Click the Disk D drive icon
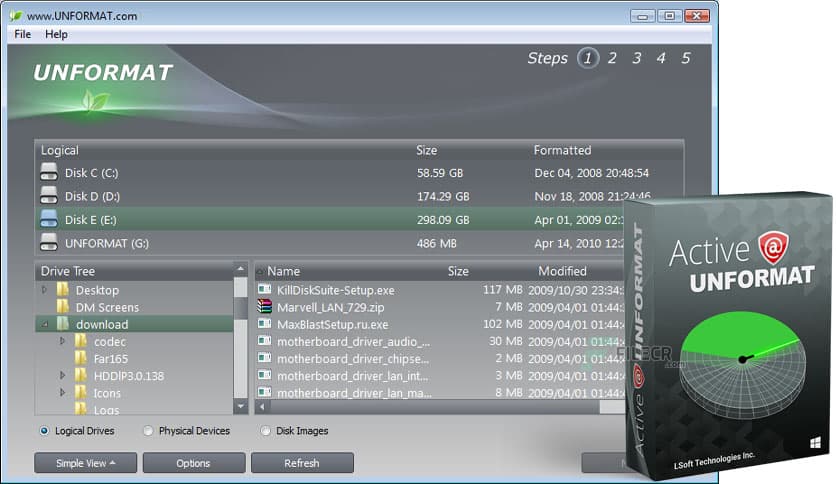The height and width of the screenshot is (484, 836). 49,196
